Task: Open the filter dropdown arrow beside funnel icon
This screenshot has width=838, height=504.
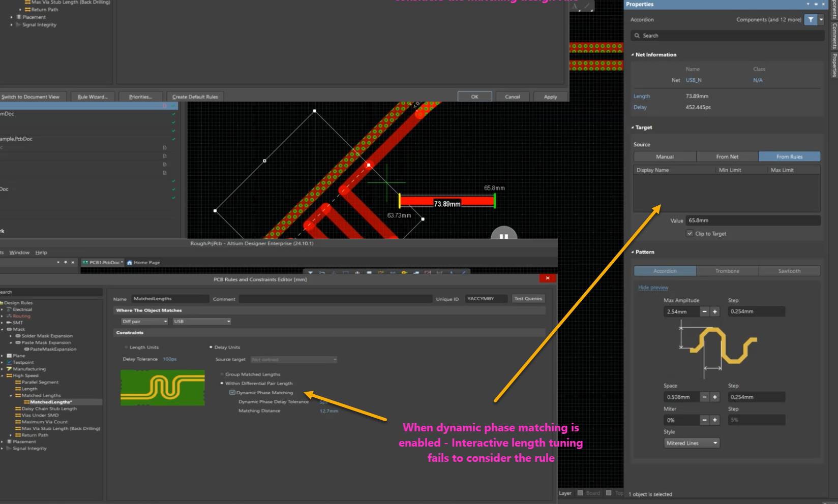Action: click(821, 20)
